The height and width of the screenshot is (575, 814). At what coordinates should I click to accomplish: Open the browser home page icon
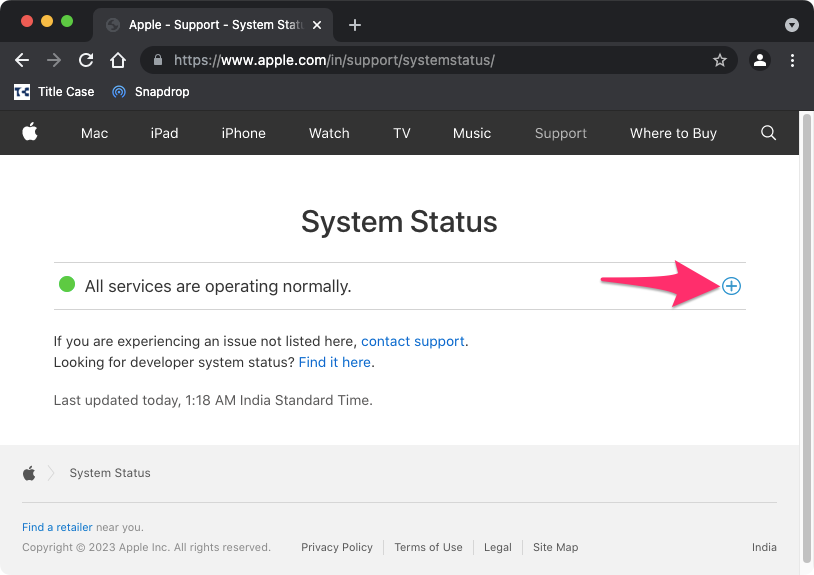(118, 60)
